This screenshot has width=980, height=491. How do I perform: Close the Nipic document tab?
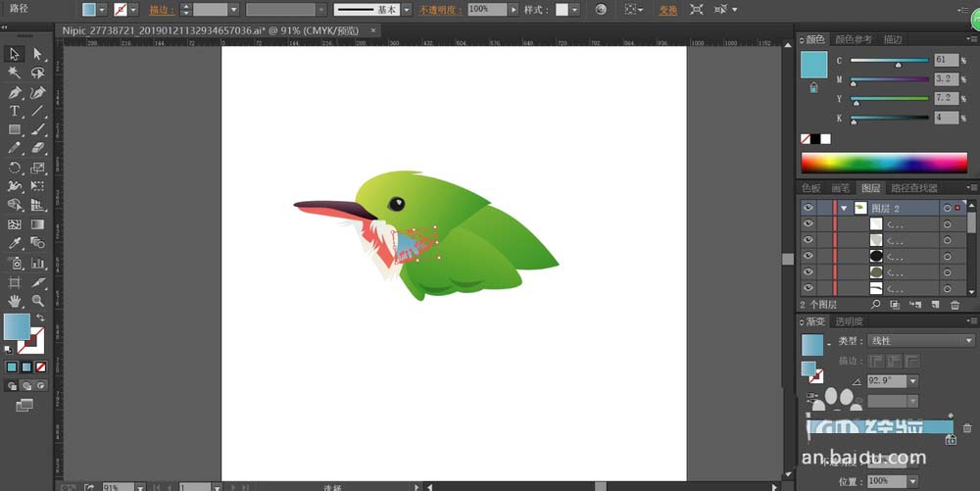tap(373, 30)
